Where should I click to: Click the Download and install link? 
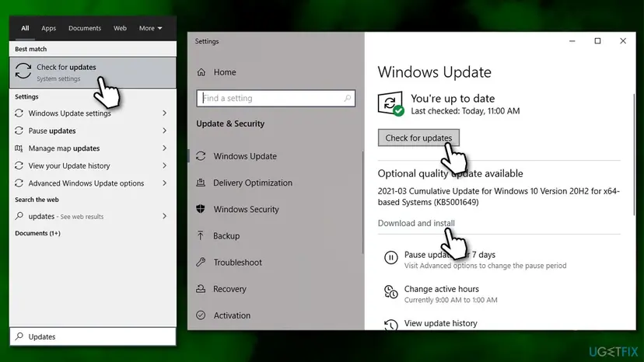click(416, 223)
